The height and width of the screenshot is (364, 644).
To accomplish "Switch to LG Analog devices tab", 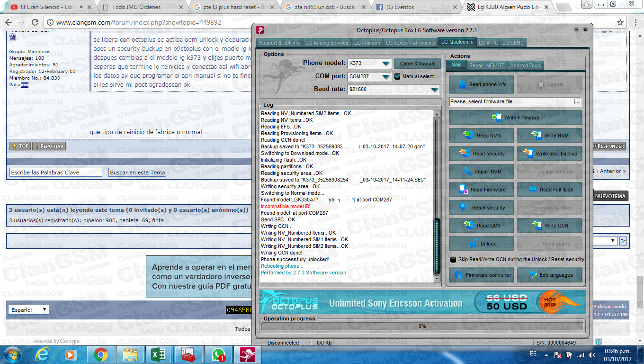I will [x=327, y=43].
